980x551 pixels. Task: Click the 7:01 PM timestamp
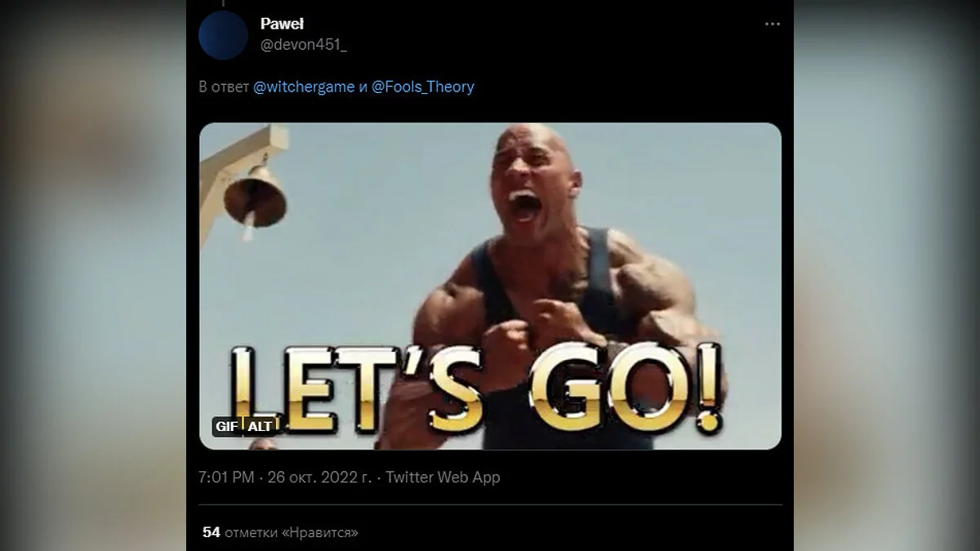(226, 478)
